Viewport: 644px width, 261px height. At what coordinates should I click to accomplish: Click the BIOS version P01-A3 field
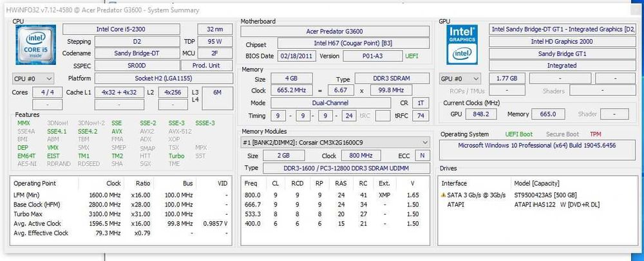tap(373, 56)
